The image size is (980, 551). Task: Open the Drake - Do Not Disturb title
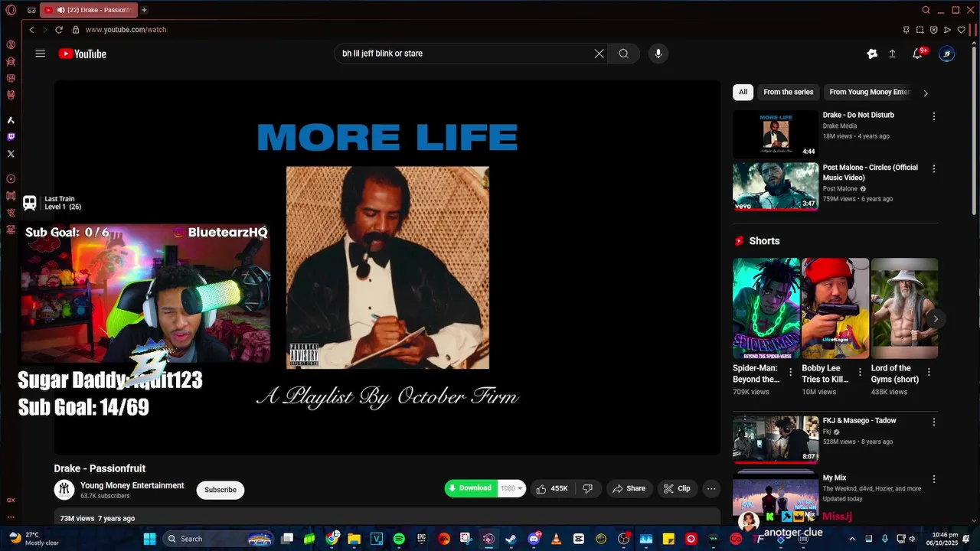point(858,115)
